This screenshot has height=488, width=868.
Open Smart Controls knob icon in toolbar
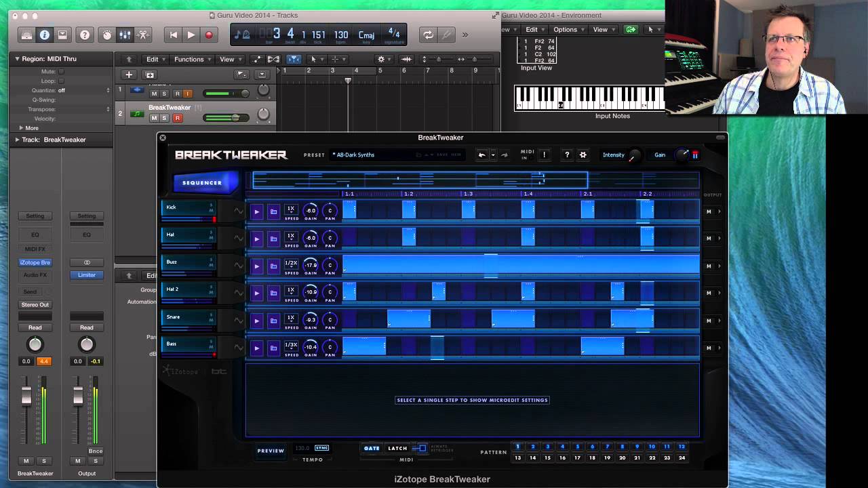tap(107, 35)
